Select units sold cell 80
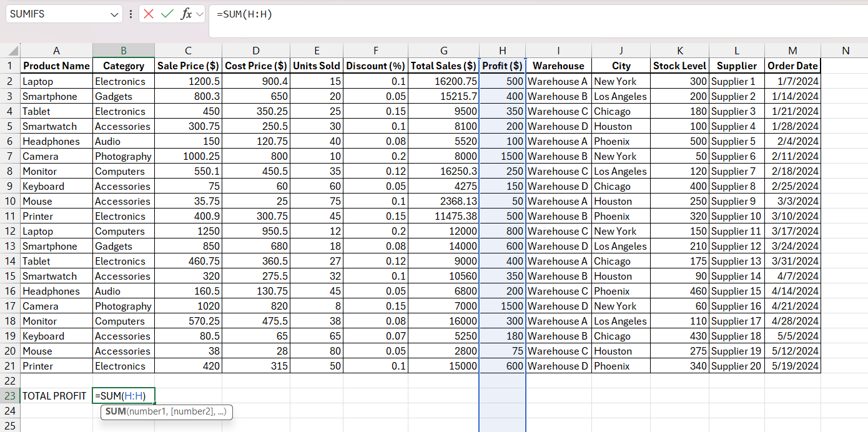The image size is (868, 432). [x=317, y=351]
